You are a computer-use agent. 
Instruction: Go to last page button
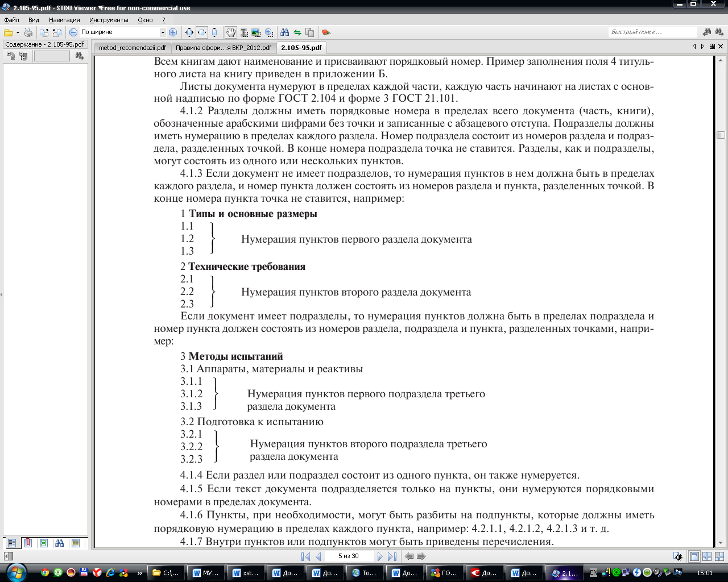[392, 556]
